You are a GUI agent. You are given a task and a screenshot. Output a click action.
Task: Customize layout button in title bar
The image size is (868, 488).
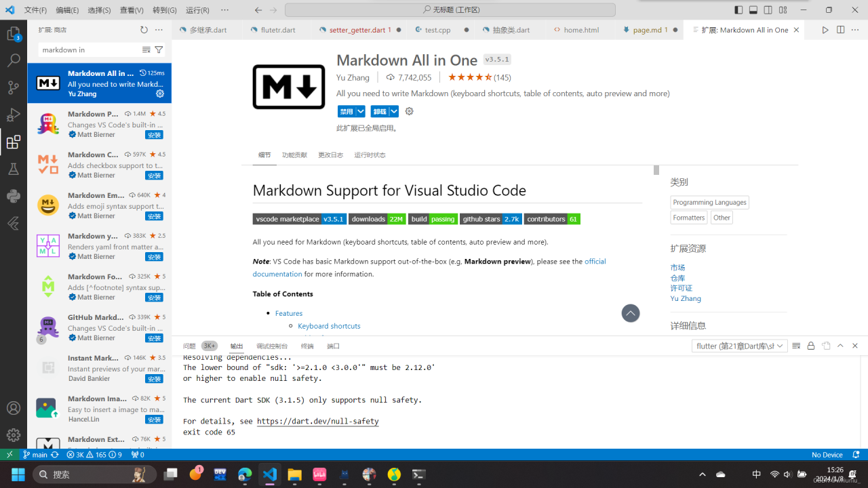coord(783,10)
